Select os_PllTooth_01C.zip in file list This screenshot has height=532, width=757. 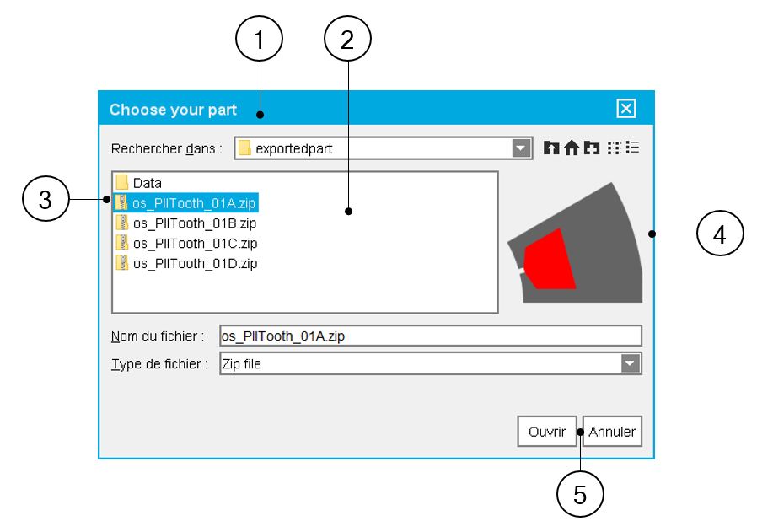(x=185, y=244)
